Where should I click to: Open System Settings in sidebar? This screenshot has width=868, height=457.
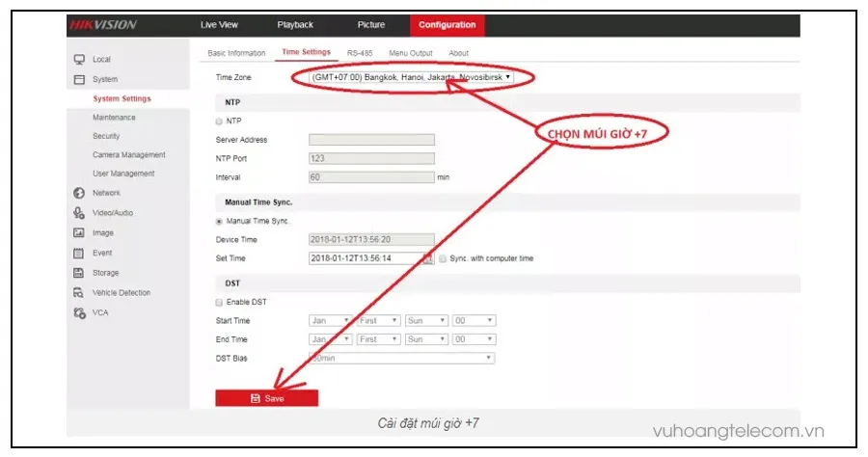(x=122, y=98)
